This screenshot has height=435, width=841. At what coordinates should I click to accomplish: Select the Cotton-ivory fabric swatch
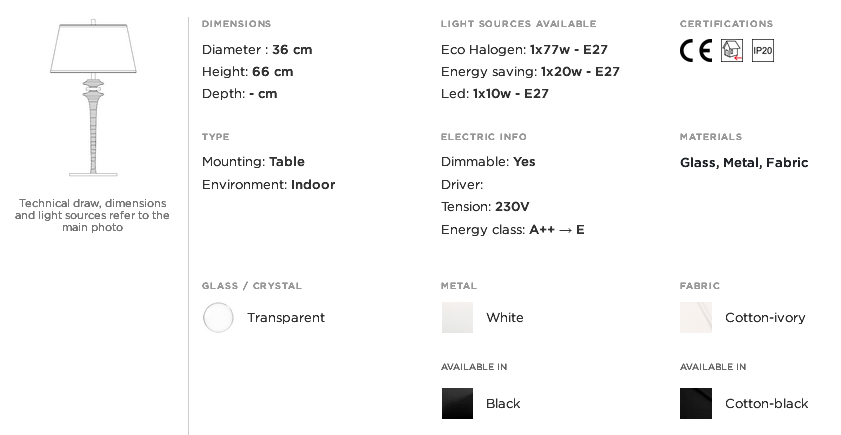tap(696, 318)
